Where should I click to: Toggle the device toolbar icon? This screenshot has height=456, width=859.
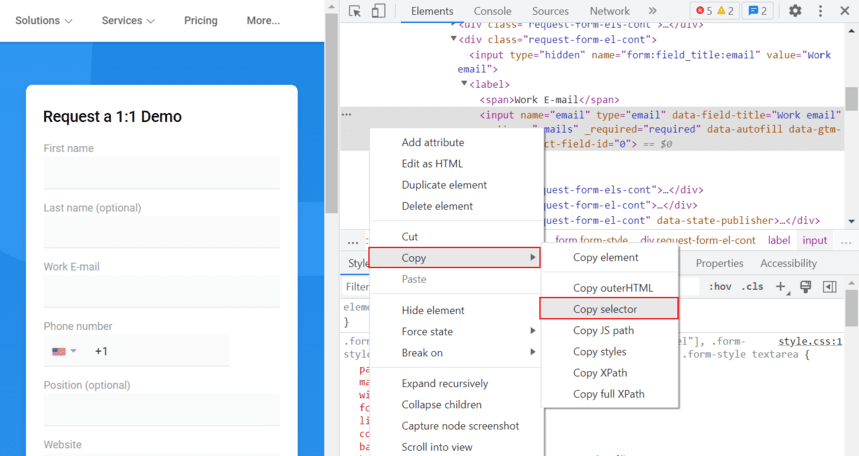click(x=378, y=11)
